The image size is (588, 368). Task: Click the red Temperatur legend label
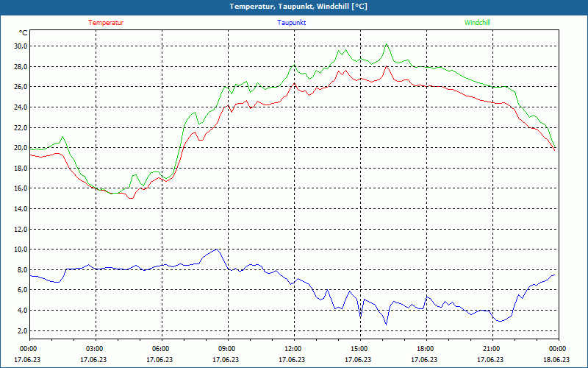tap(106, 23)
